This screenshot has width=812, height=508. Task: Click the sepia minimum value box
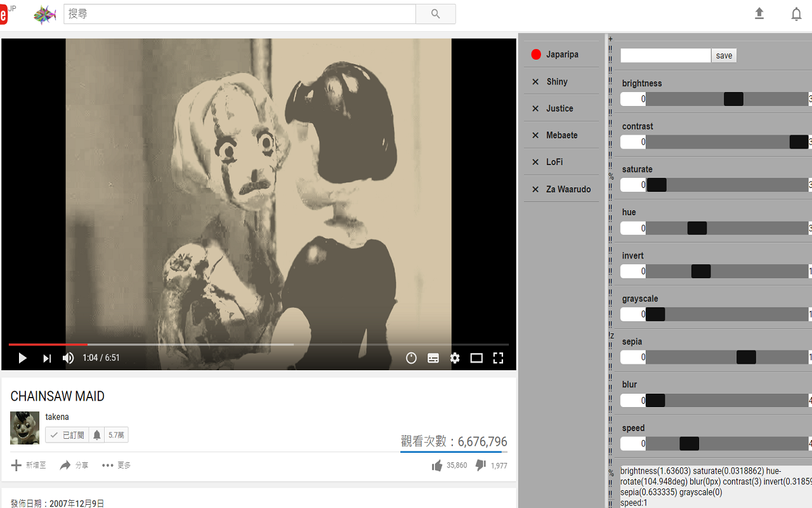pos(633,357)
